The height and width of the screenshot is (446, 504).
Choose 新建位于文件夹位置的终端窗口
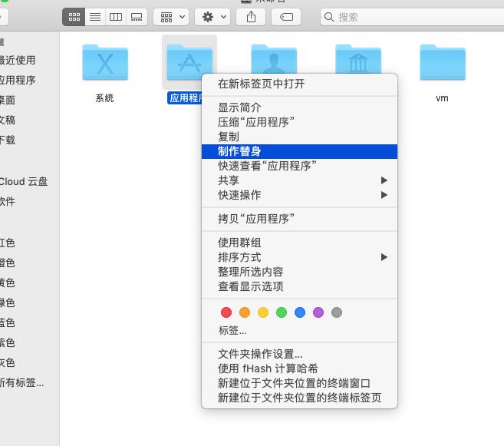click(x=300, y=383)
